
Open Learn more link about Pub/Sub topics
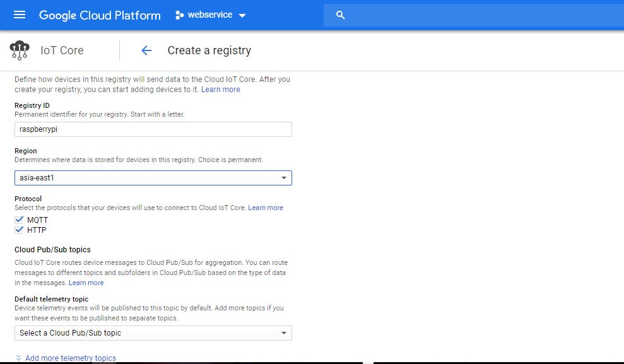[86, 283]
